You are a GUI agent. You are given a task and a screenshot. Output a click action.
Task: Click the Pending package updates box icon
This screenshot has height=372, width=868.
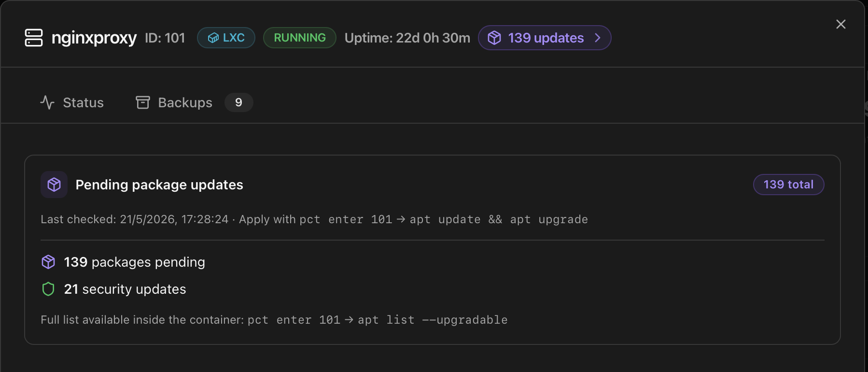(54, 185)
